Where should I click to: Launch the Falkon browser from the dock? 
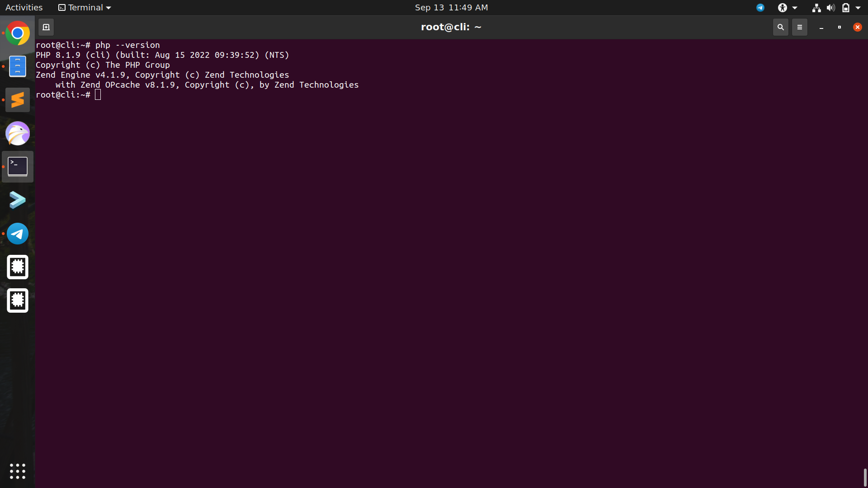pos(18,133)
